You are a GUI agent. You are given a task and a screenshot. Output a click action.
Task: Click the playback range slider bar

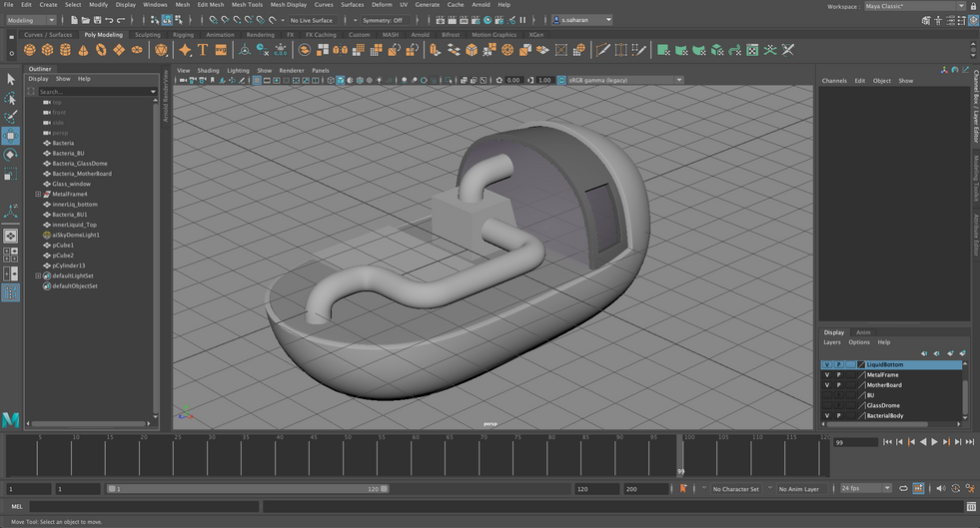pos(248,489)
